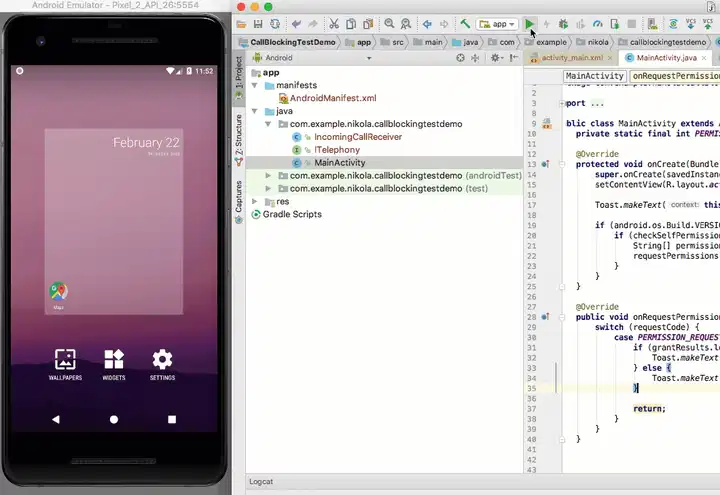Click the Cut scissors icon
Image resolution: width=720 pixels, height=495 pixels.
(334, 23)
